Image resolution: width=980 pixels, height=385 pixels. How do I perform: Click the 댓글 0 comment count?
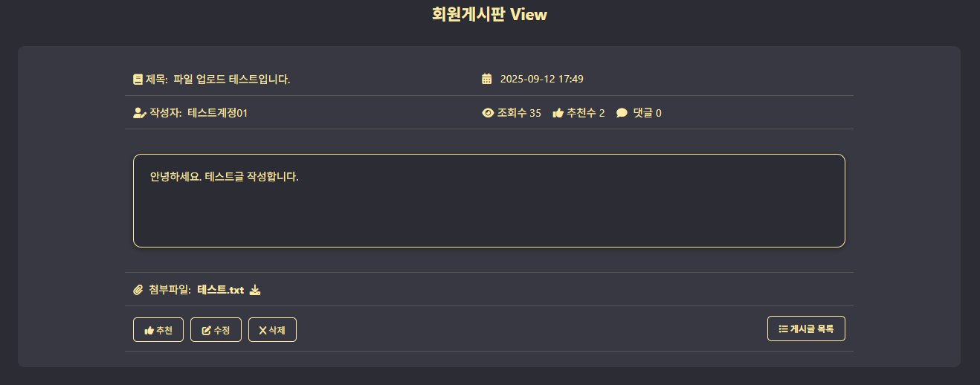pyautogui.click(x=647, y=113)
